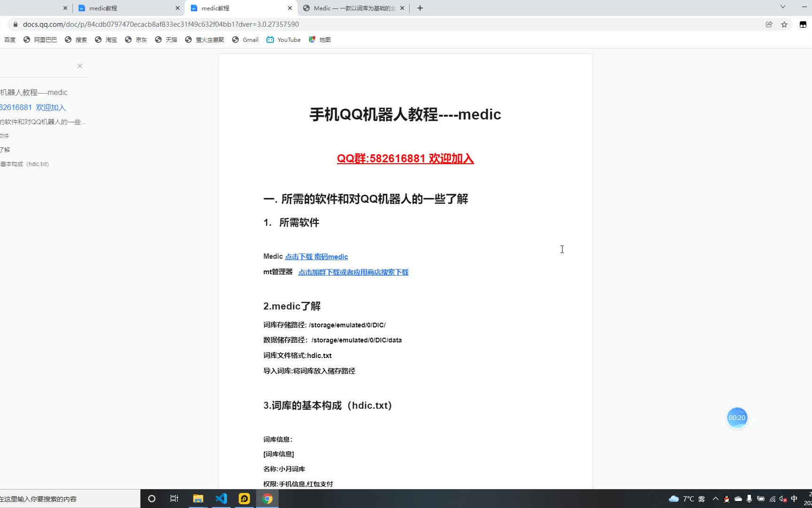The image size is (812, 508).
Task: Close the leftmost partially hidden tab
Action: point(65,8)
